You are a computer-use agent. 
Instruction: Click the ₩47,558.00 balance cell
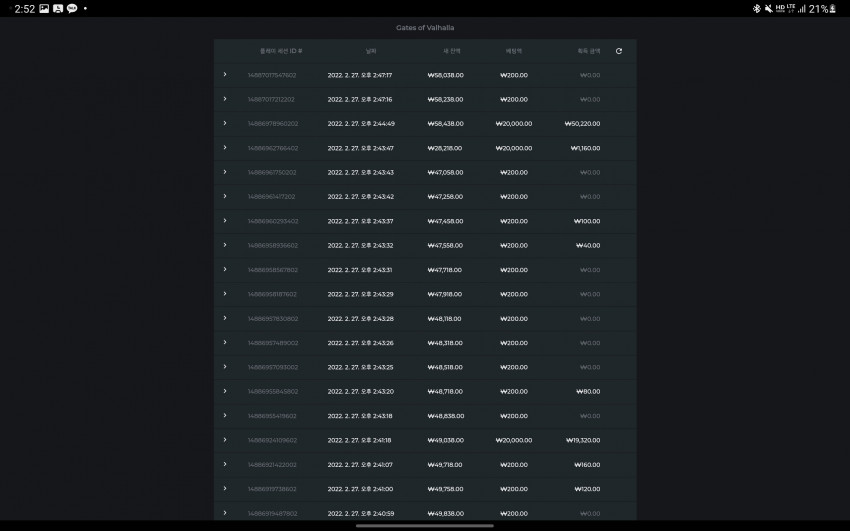(x=445, y=245)
